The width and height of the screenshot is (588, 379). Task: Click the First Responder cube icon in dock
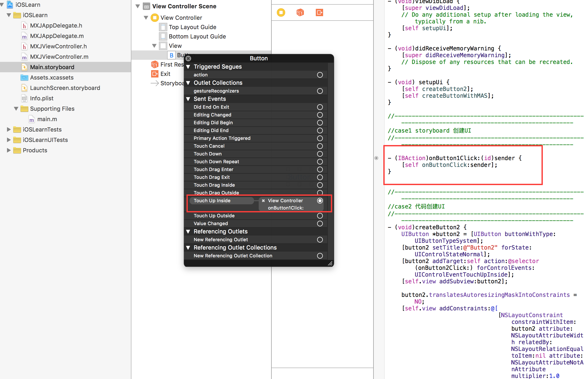point(300,12)
